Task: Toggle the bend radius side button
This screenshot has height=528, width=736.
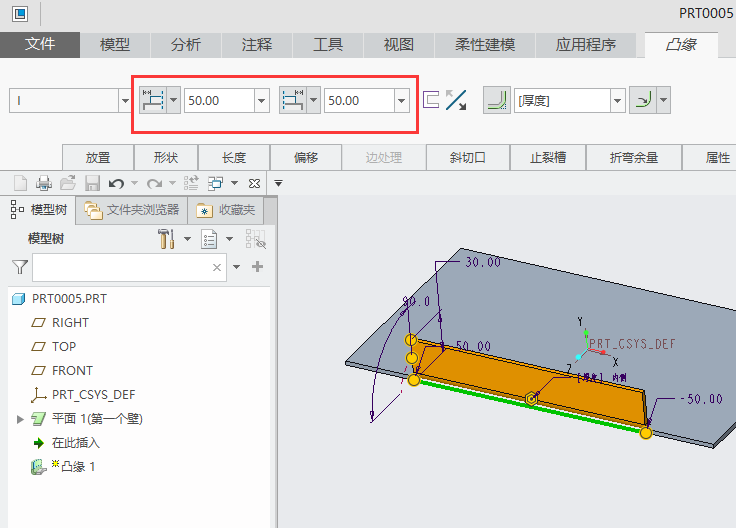Action: coord(644,100)
